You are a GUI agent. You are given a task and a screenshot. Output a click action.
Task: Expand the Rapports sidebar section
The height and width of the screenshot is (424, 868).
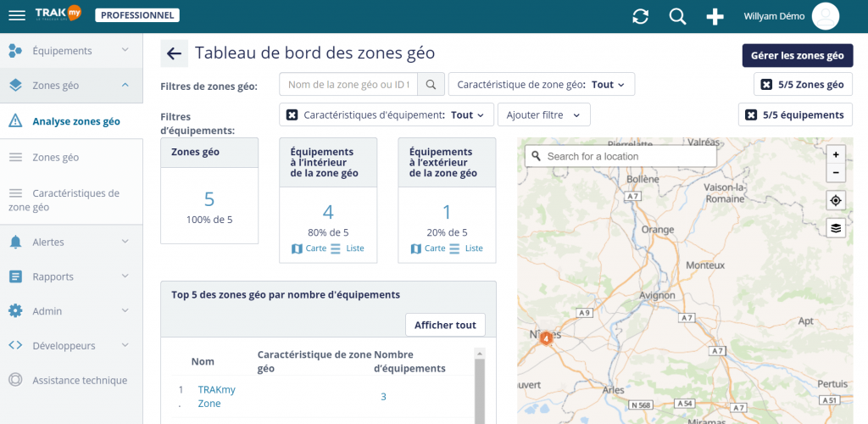125,276
